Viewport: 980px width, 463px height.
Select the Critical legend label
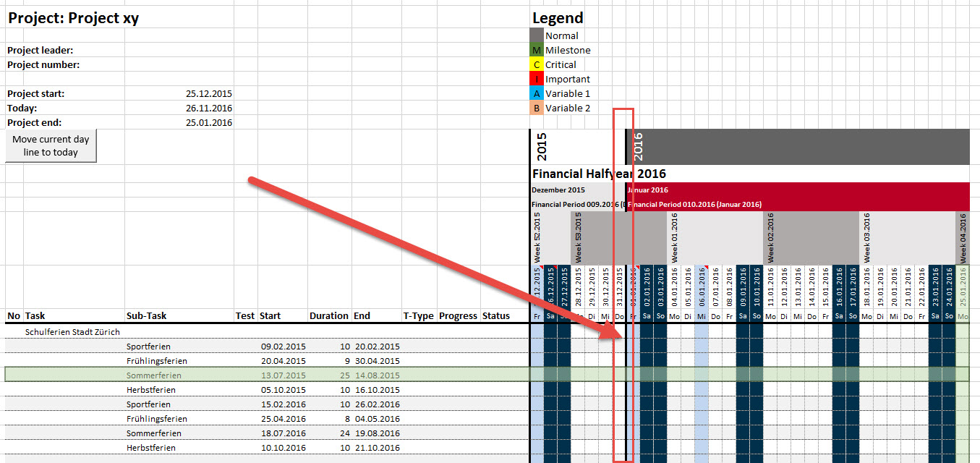pos(561,64)
